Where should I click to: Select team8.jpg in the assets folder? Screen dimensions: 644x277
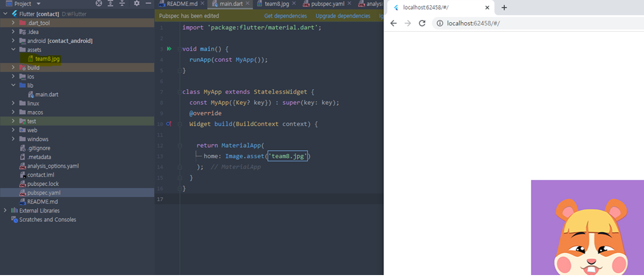pos(47,59)
